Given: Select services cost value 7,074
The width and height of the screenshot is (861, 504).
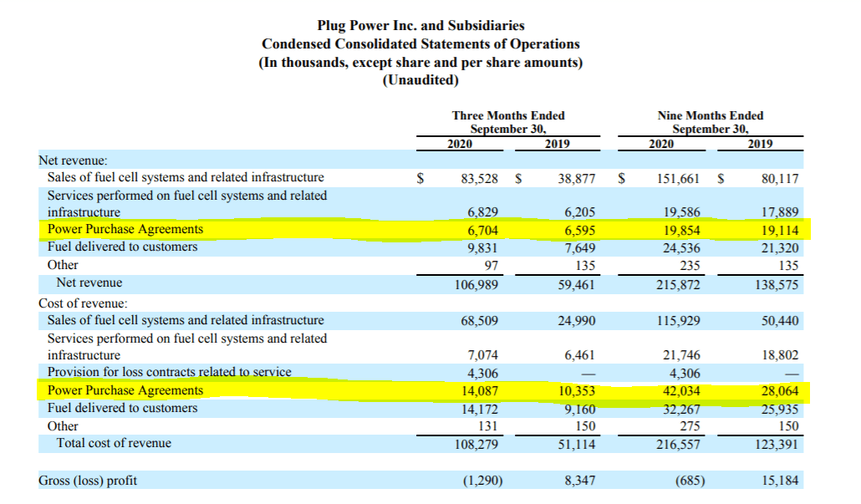Looking at the screenshot, I should [x=482, y=355].
